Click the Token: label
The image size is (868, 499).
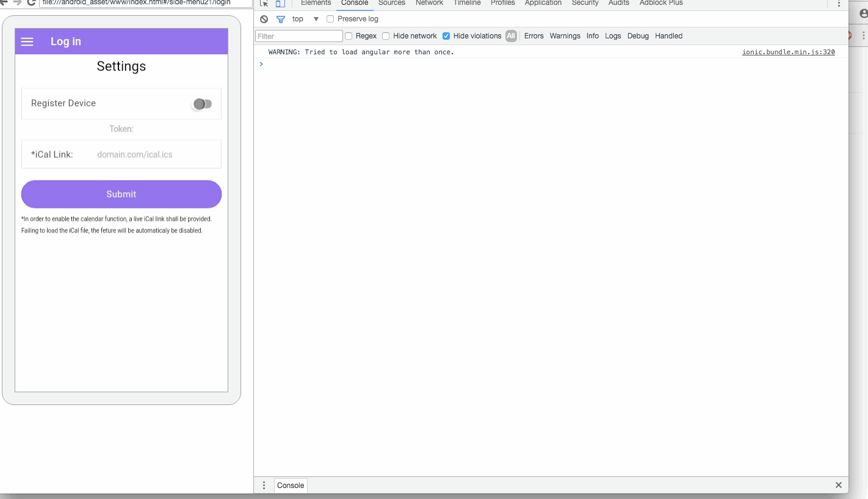coord(121,129)
